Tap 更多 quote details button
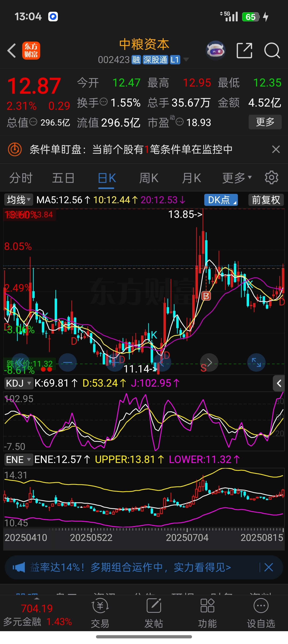Screen dimensions: 288x644 point(265,122)
